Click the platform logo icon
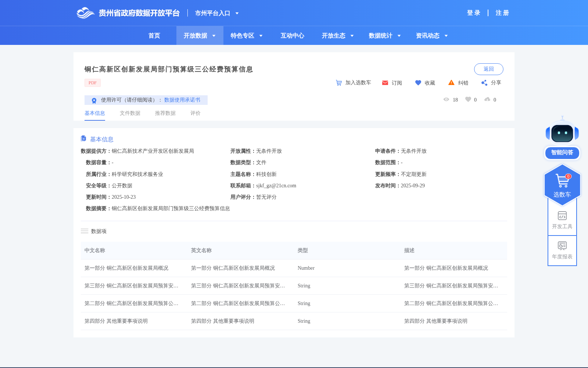The height and width of the screenshot is (368, 588). pos(86,13)
